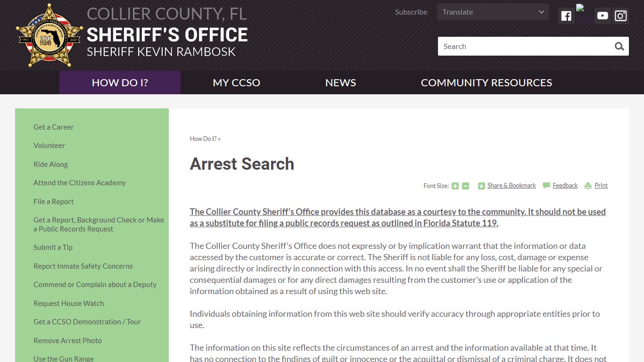The width and height of the screenshot is (644, 362).
Task: Open Report Inmate Safety Concerns link
Action: click(x=83, y=266)
